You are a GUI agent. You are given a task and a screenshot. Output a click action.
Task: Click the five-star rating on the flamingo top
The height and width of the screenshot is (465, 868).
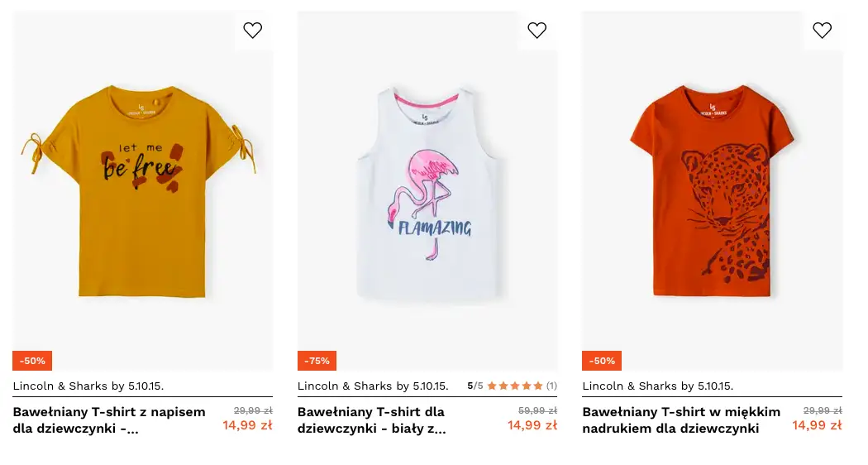point(514,386)
